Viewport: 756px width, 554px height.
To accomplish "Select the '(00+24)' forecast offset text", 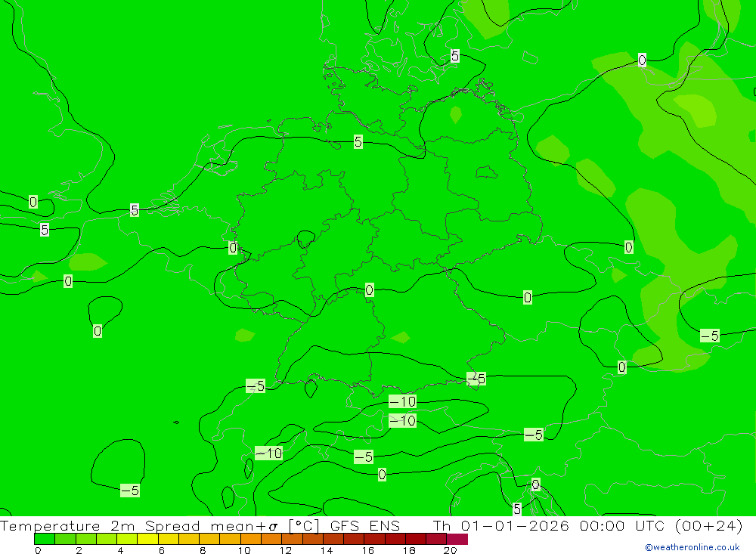I will 709,525.
